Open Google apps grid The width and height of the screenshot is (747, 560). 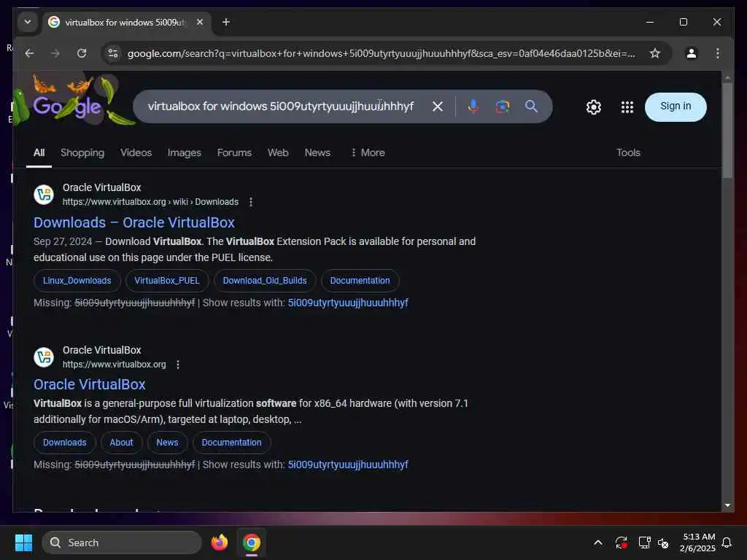coord(627,107)
